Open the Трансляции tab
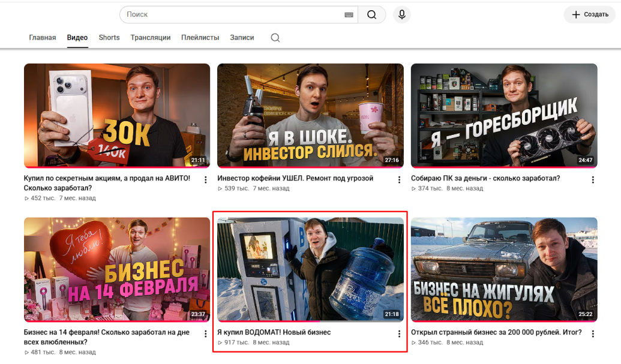Screen dimensions: 621x364 pyautogui.click(x=151, y=38)
